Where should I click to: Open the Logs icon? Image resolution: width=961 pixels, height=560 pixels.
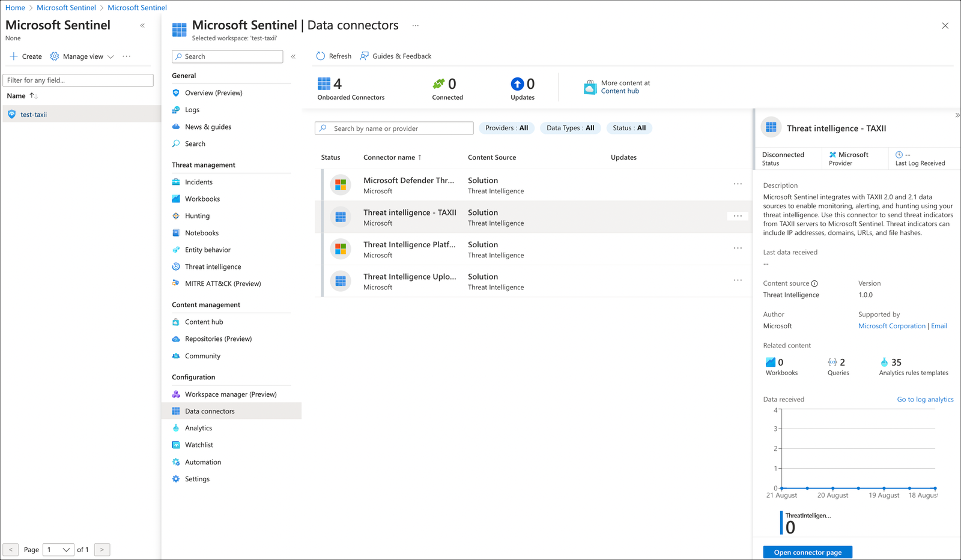click(x=176, y=110)
